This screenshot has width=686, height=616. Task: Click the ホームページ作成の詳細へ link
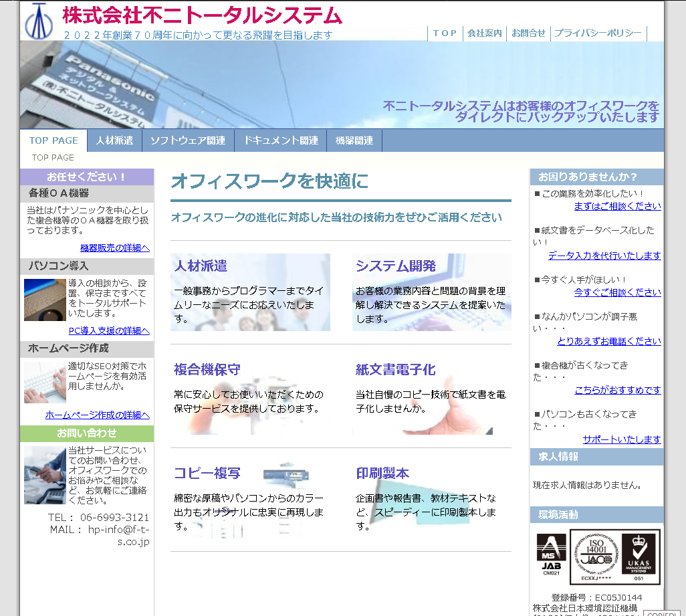(97, 415)
